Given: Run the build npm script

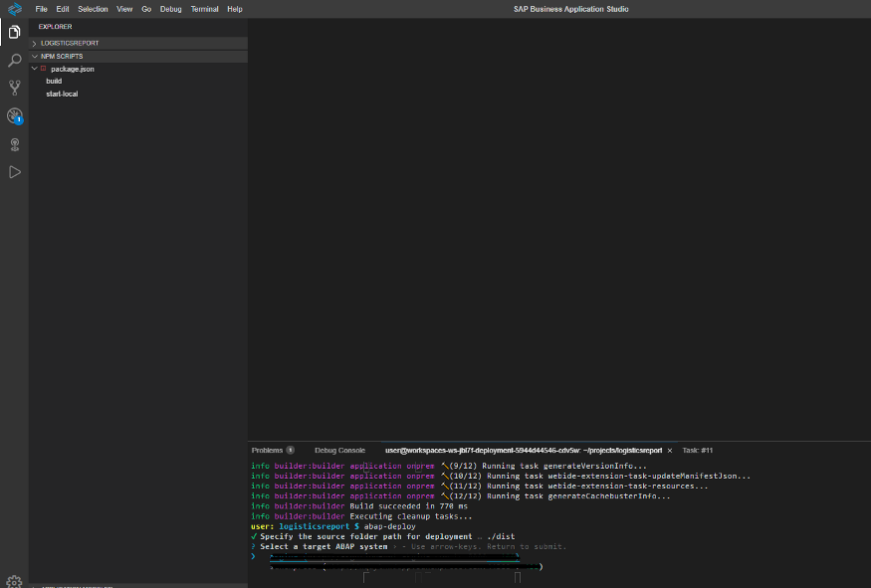Looking at the screenshot, I should click(54, 81).
